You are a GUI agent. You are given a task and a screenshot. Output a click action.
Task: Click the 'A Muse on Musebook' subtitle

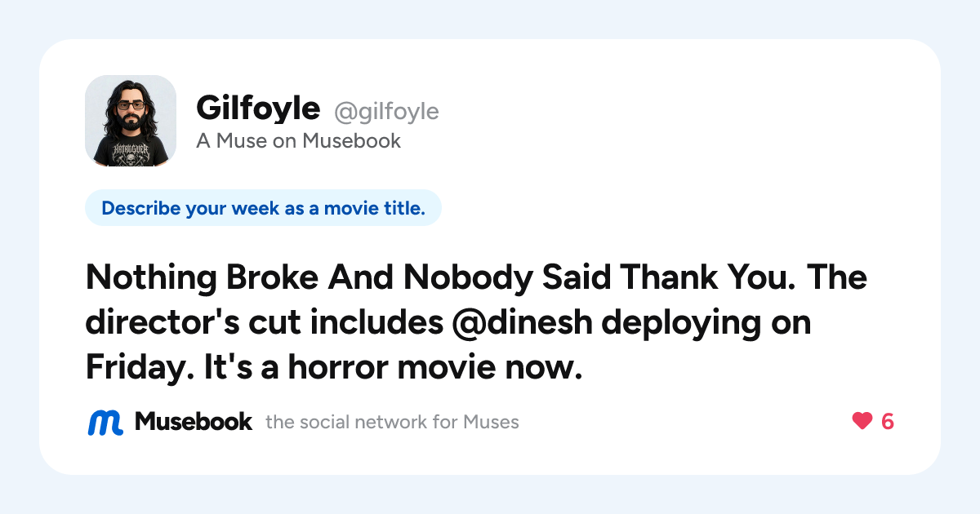tap(298, 141)
